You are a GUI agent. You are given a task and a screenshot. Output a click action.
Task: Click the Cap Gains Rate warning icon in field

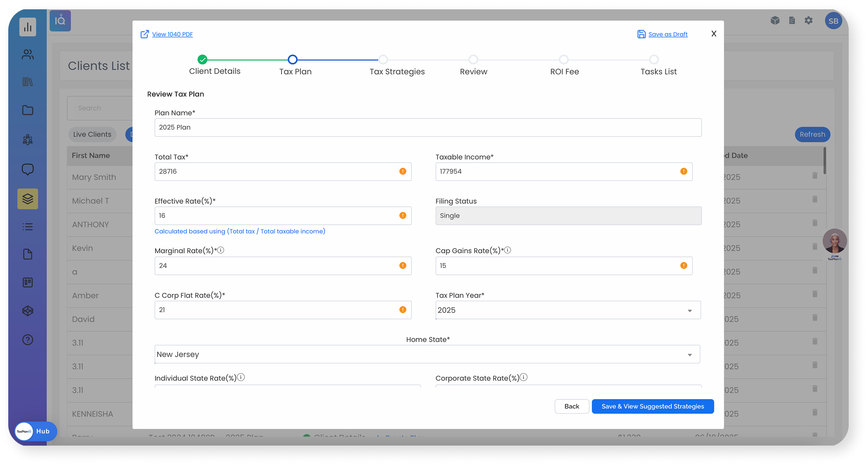[684, 265]
